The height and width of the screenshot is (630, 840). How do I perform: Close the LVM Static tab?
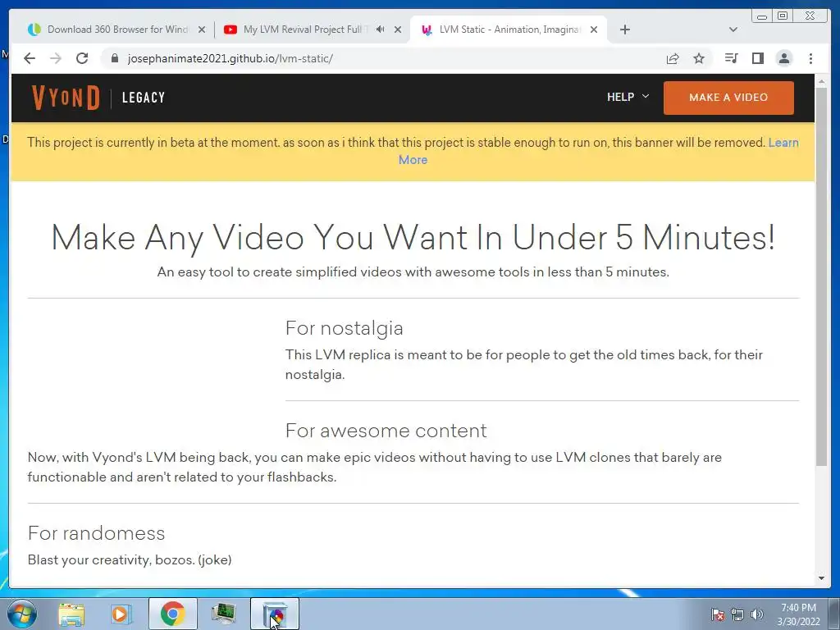(x=594, y=30)
